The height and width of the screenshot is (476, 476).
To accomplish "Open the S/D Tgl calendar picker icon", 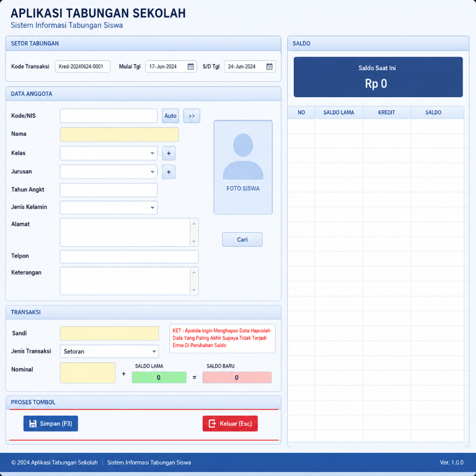I will click(269, 66).
